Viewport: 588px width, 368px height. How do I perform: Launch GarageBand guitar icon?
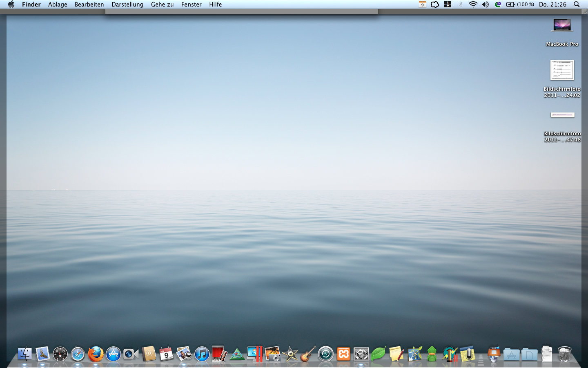coord(308,354)
